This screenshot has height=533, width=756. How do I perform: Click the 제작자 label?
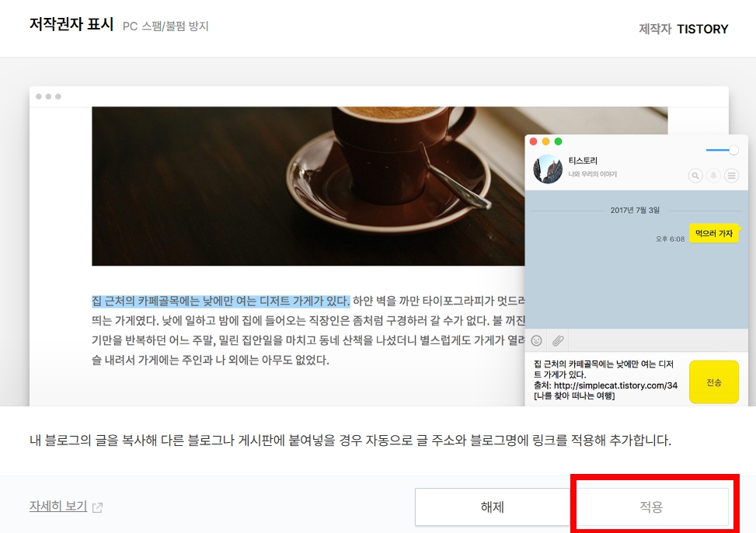click(655, 29)
